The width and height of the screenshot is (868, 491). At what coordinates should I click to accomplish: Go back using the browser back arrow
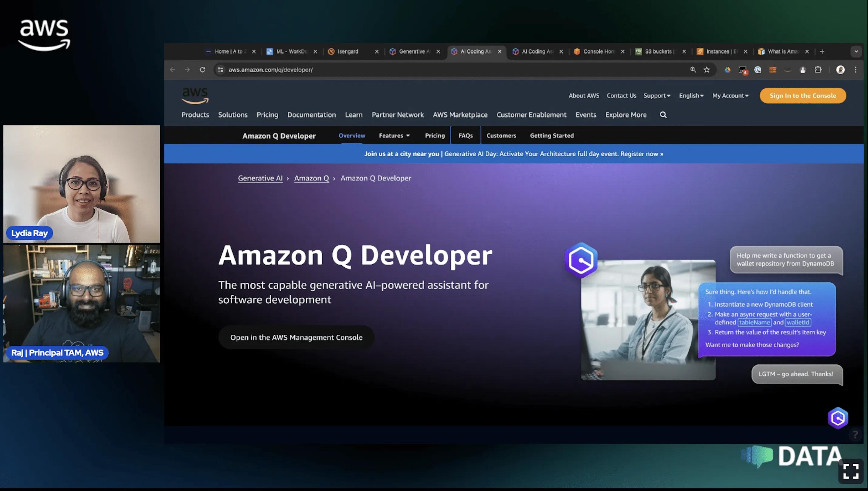click(x=172, y=70)
